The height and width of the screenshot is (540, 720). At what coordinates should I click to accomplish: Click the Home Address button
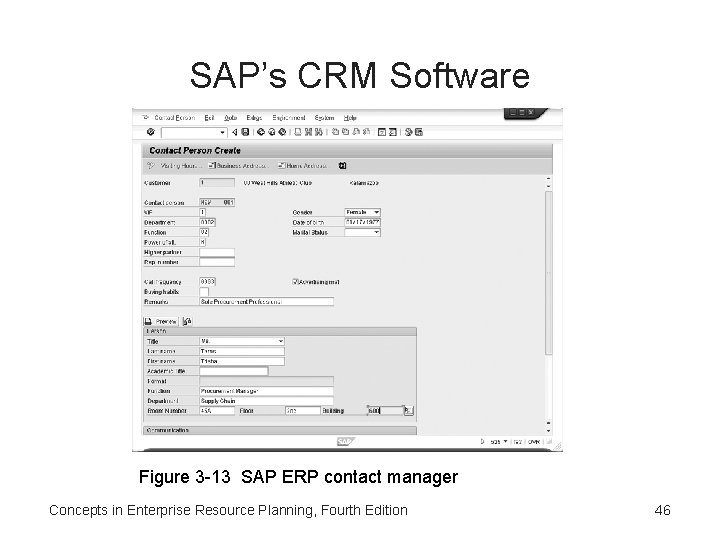click(x=303, y=166)
